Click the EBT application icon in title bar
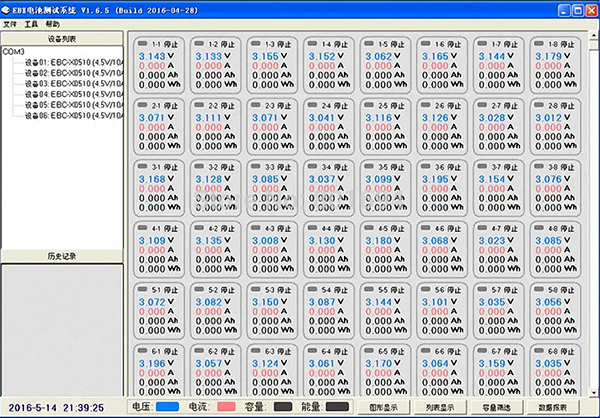This screenshot has width=600, height=418. coord(8,7)
